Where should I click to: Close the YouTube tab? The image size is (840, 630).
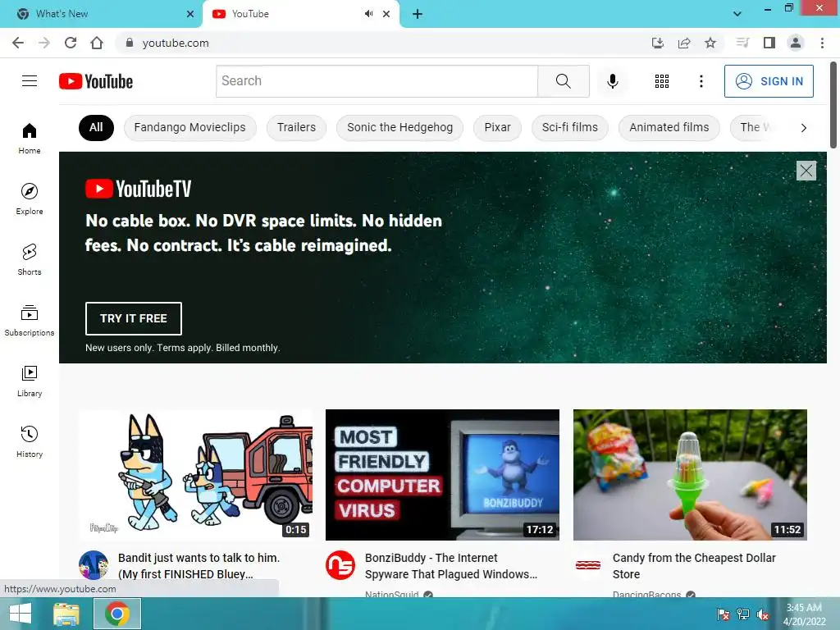(x=386, y=14)
